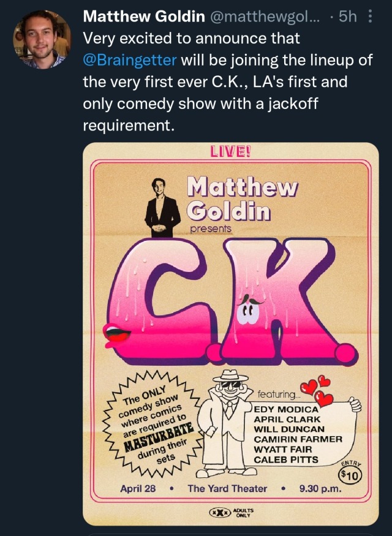
Task: Open the three-dot more options menu
Action: 377,17
